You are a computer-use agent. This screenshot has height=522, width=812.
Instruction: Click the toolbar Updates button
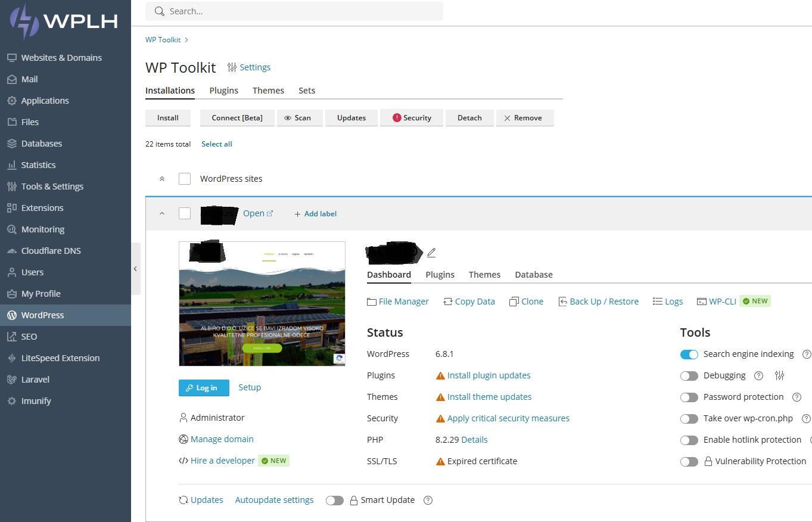[351, 118]
